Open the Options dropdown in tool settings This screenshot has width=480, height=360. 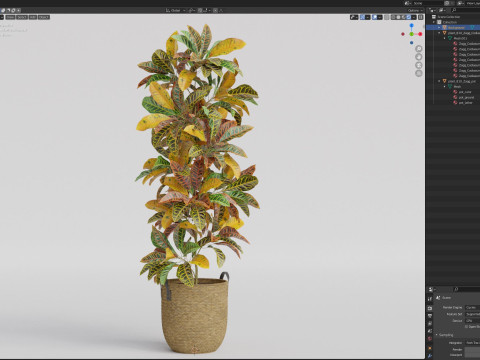point(415,11)
